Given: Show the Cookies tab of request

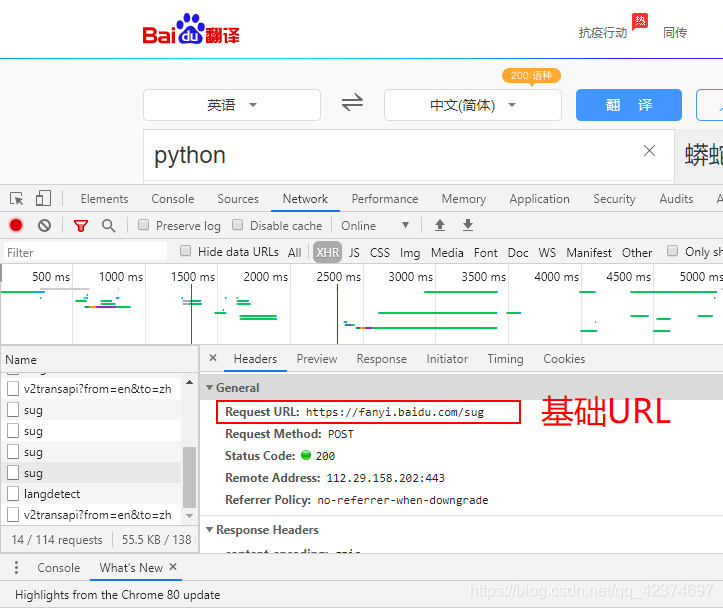Looking at the screenshot, I should [x=564, y=359].
